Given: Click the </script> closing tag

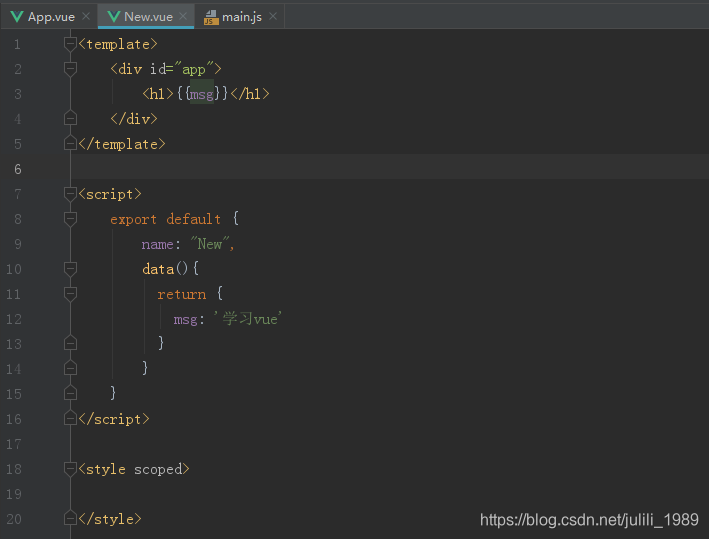Looking at the screenshot, I should click(114, 419).
